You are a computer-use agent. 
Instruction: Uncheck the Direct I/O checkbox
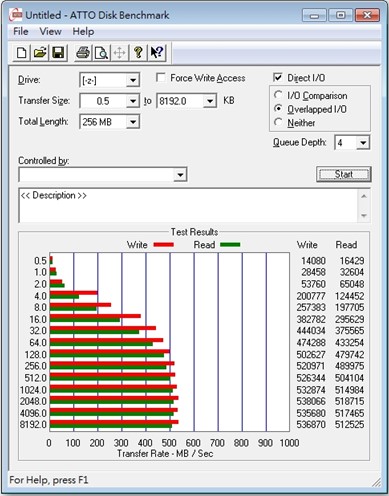[x=277, y=77]
